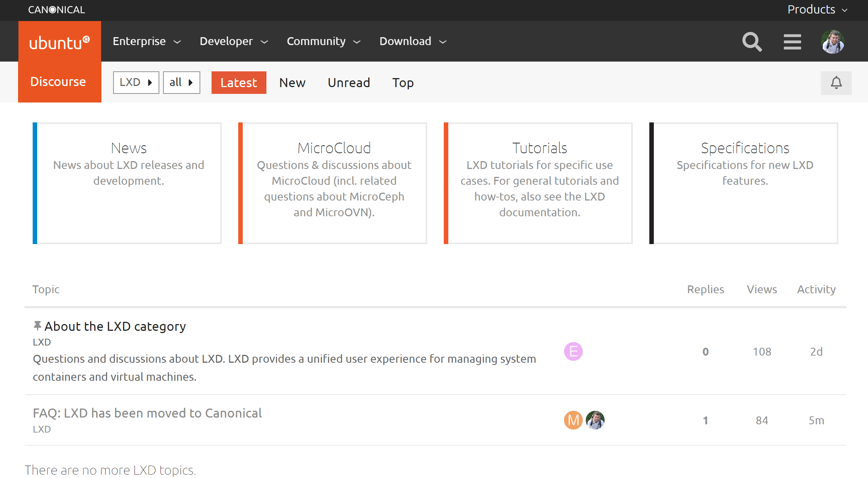Open the orange M poster avatar
868x478 pixels.
(x=573, y=420)
